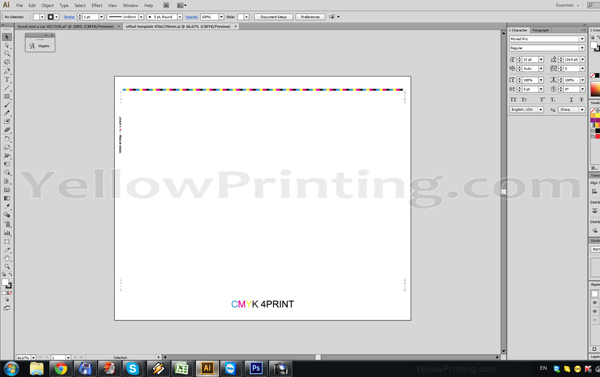Image resolution: width=600 pixels, height=377 pixels.
Task: Select the Pen tool
Action: (x=7, y=71)
